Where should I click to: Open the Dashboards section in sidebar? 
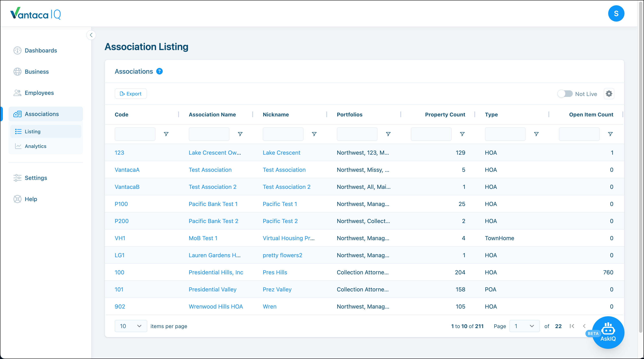tap(41, 50)
